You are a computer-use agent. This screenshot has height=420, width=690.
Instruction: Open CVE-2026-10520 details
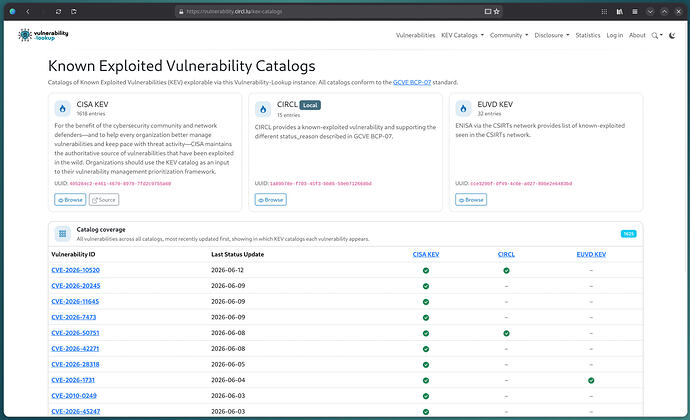[x=75, y=270]
